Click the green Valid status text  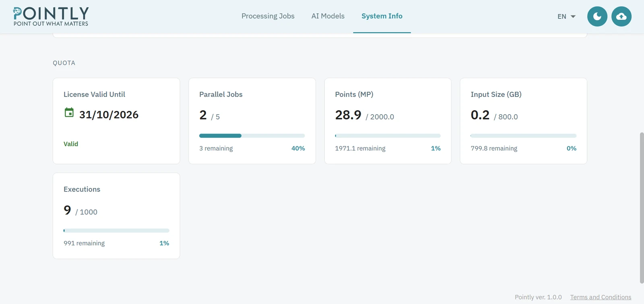pos(71,144)
